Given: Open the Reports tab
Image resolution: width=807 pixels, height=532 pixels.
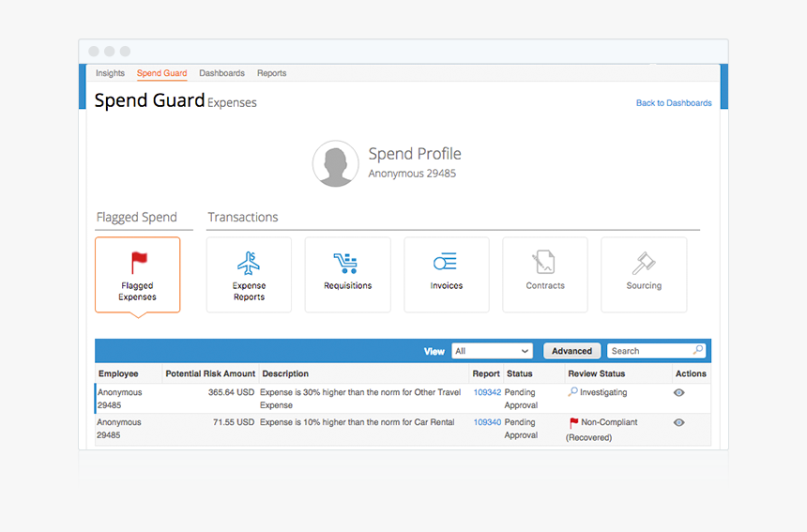Looking at the screenshot, I should click(272, 73).
